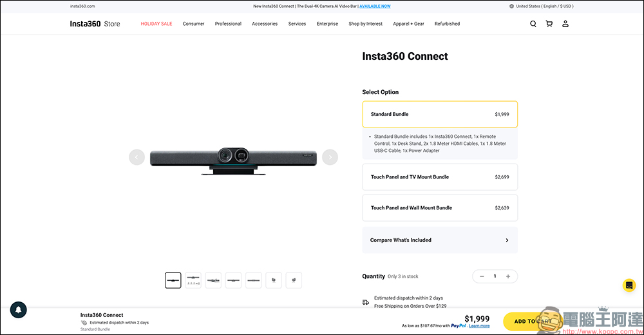Open Refurbished menu
This screenshot has width=644, height=335.
(448, 24)
